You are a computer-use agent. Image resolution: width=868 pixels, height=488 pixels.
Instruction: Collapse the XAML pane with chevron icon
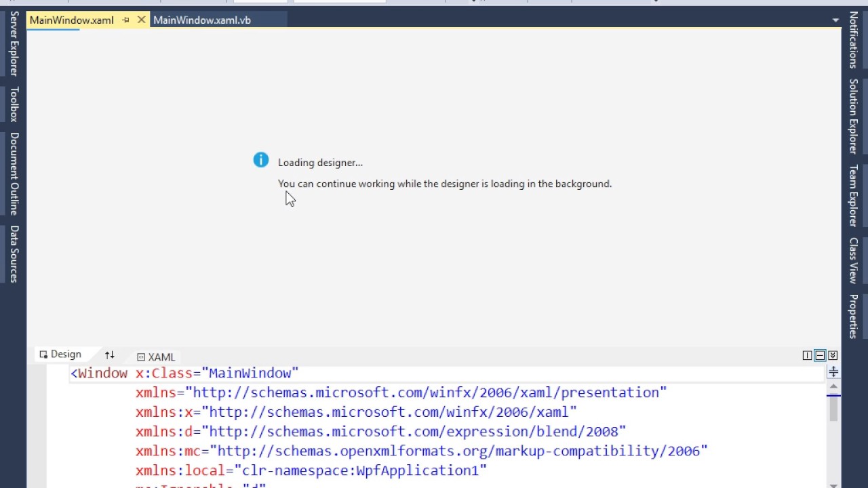tap(833, 355)
